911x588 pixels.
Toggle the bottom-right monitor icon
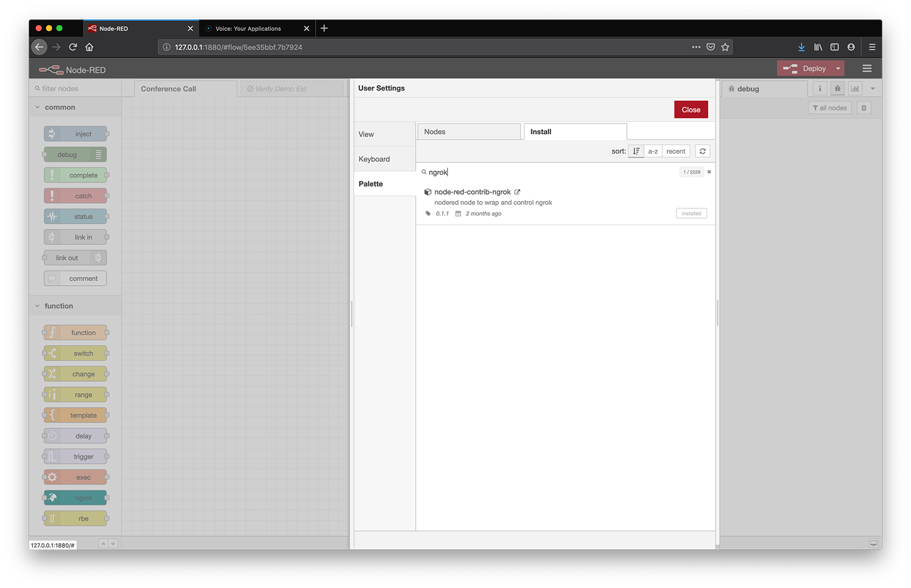point(873,543)
